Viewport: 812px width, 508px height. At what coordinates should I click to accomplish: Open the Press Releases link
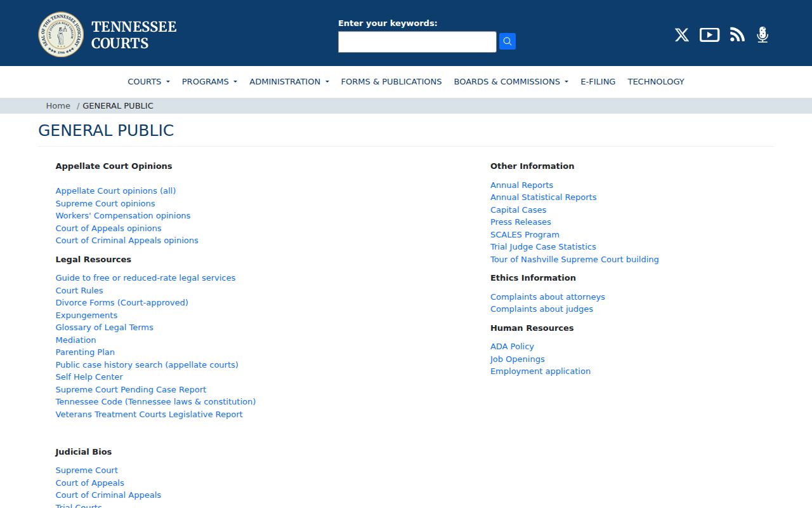pos(521,222)
